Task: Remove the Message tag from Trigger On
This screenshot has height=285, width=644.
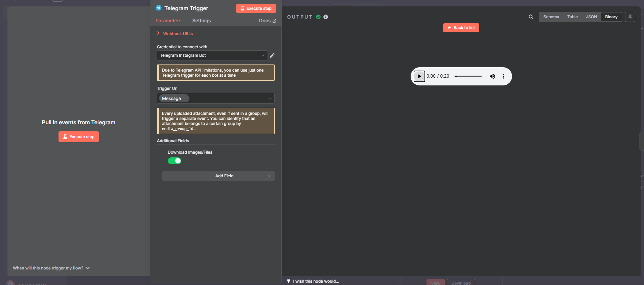Action: pos(184,98)
